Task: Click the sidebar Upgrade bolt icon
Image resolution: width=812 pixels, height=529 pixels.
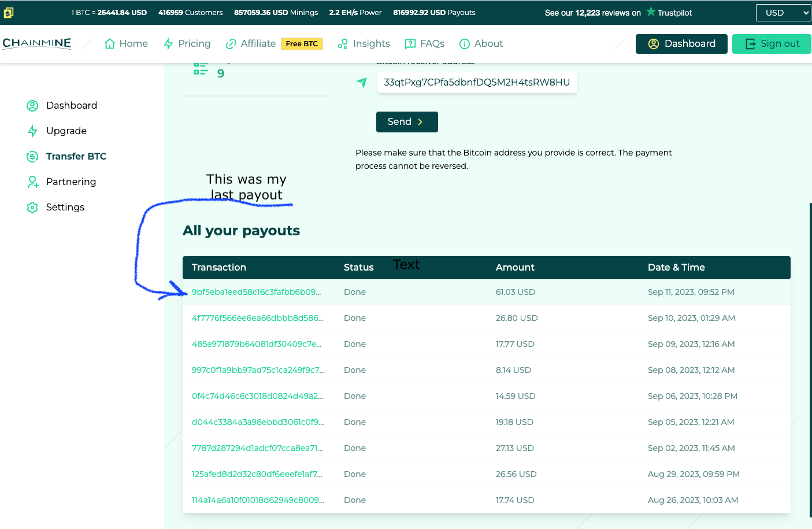Action: coord(32,131)
